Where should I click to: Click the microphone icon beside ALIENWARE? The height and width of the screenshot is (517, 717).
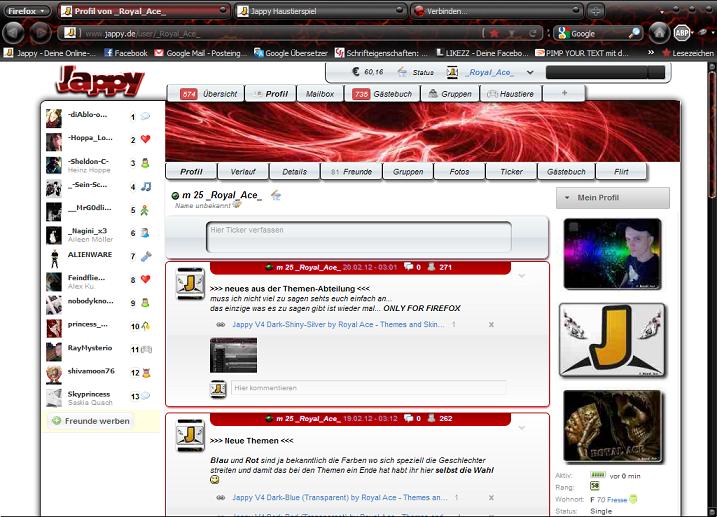(146, 256)
